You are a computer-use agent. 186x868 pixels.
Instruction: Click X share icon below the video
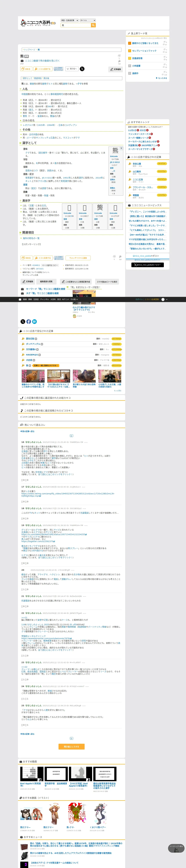click(23, 321)
